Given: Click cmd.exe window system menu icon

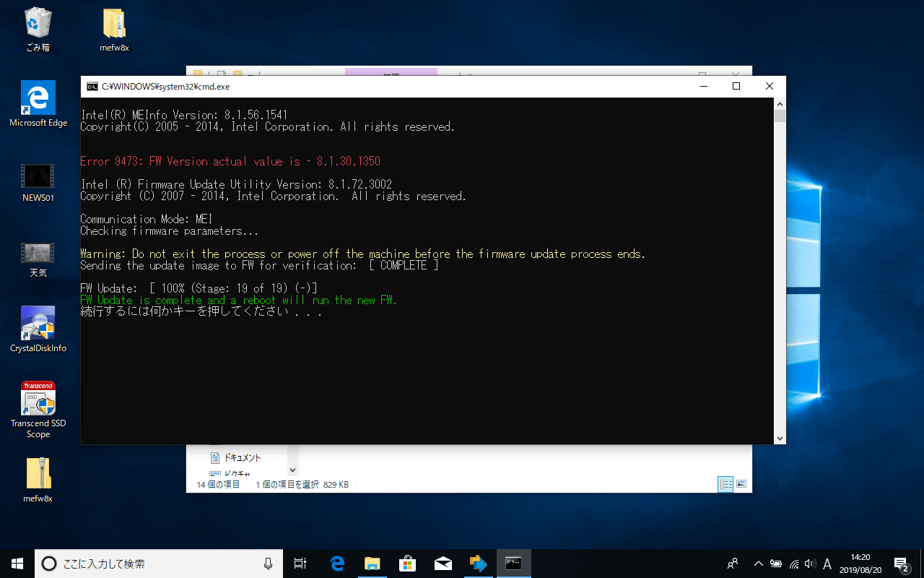Looking at the screenshot, I should point(92,86).
